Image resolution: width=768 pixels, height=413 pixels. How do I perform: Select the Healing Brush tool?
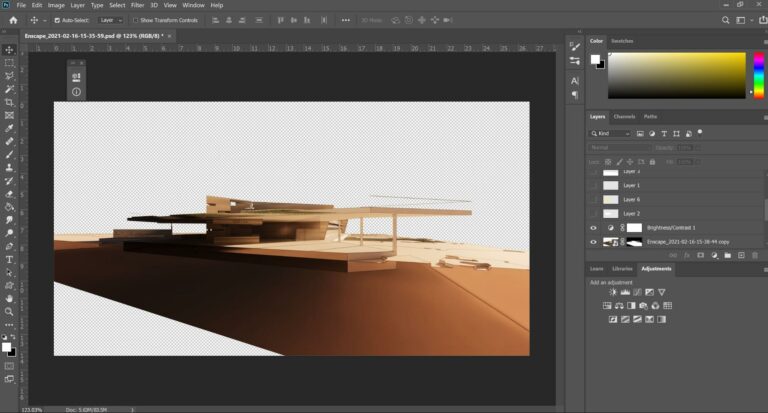point(9,142)
